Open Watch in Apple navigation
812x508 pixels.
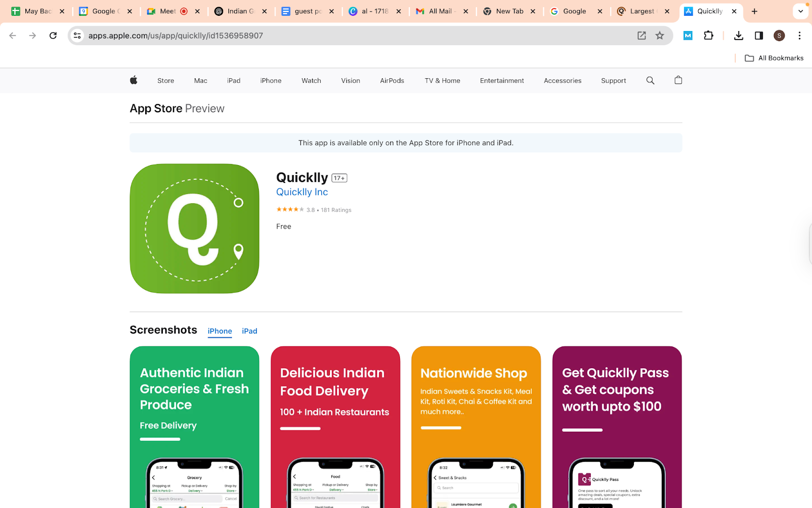[x=311, y=81]
